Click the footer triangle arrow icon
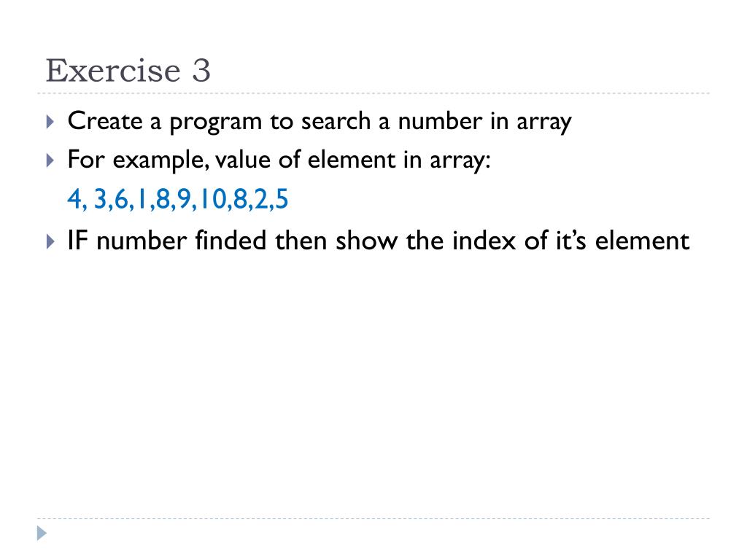Image resolution: width=747 pixels, height=560 pixels. (42, 533)
